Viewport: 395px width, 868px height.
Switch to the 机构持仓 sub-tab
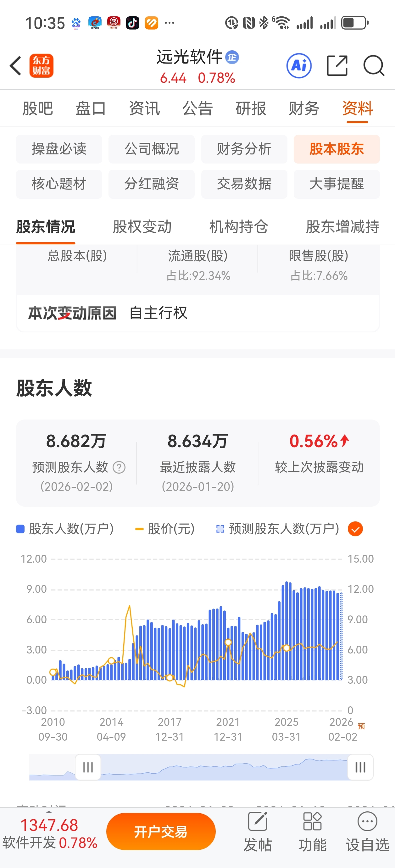tap(239, 226)
